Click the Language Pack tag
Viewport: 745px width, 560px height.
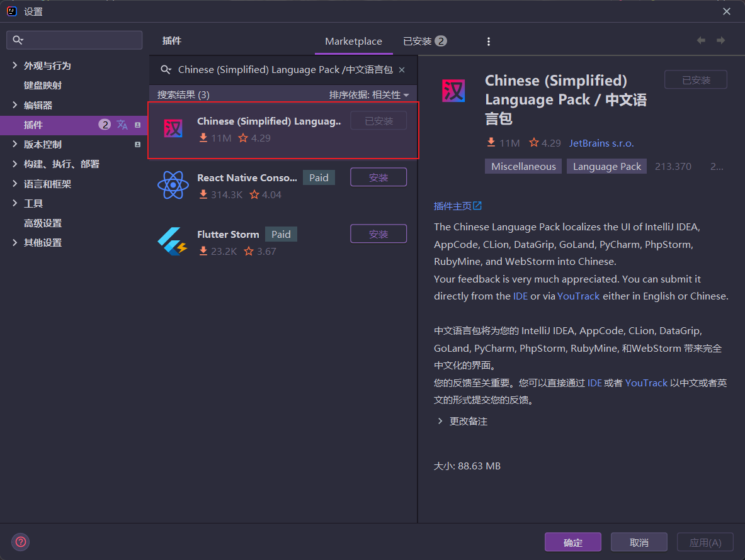coord(606,166)
